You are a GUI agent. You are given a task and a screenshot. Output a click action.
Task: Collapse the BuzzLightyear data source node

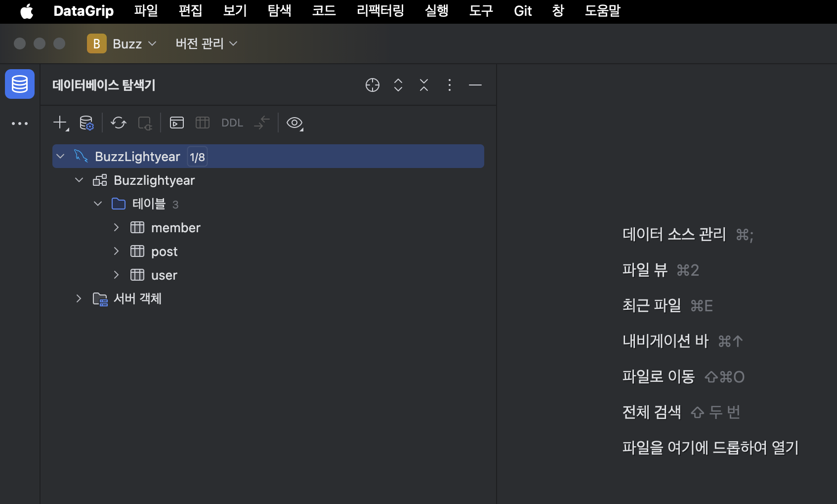point(60,156)
